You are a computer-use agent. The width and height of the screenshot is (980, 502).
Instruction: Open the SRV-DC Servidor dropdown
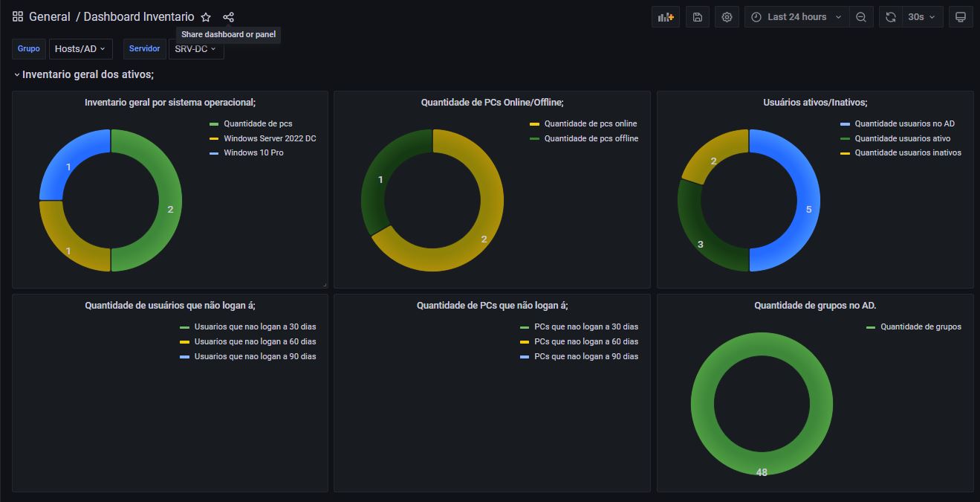(196, 49)
